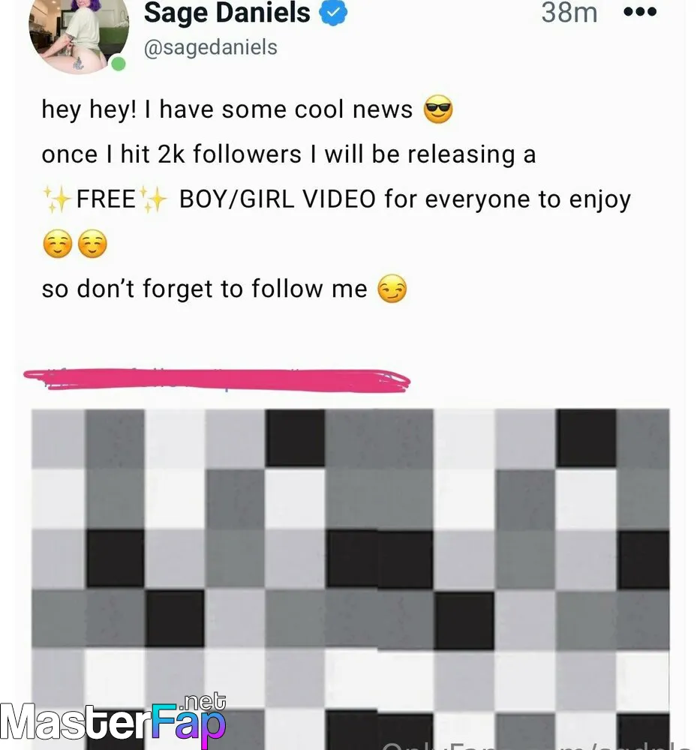
Task: Open the three-dot more options menu
Action: (640, 12)
